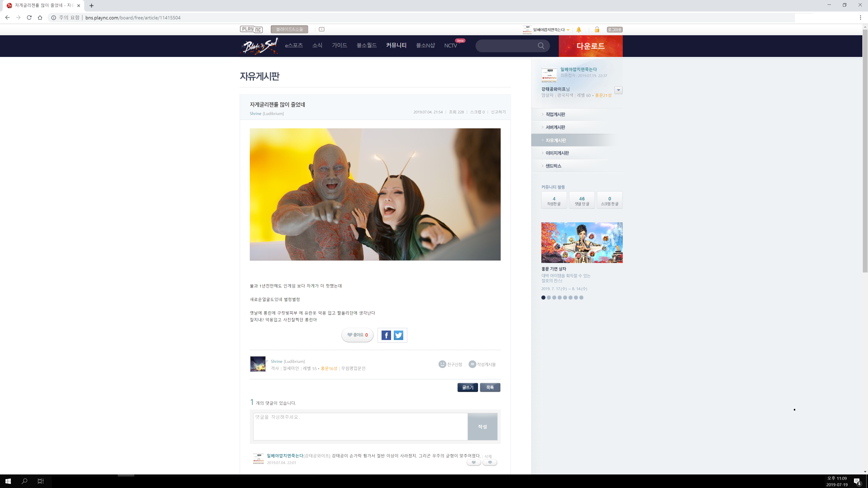Toggle the 좋아요 like button
This screenshot has height=488, width=868.
(x=357, y=335)
